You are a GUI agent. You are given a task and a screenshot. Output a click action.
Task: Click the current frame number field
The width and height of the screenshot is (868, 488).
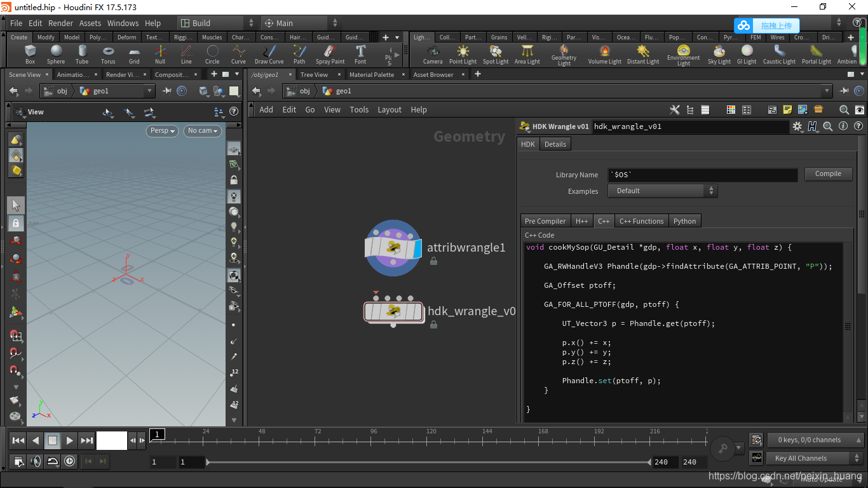(x=112, y=440)
